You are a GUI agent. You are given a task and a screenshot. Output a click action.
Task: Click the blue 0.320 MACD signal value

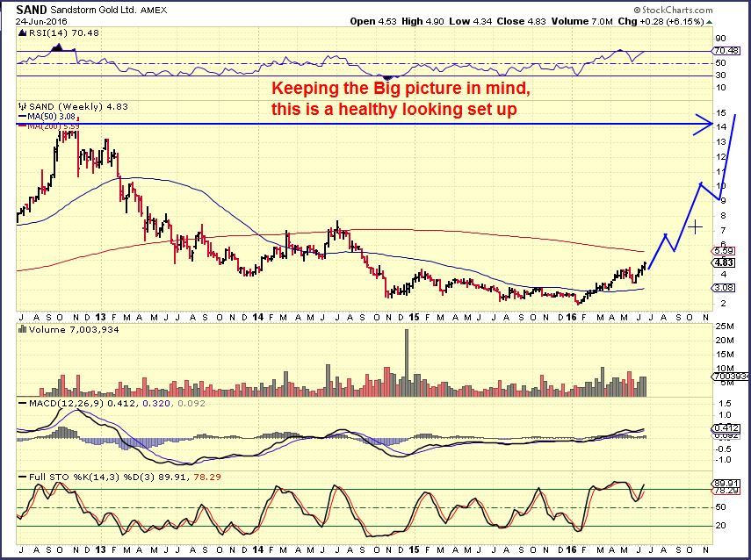pos(156,404)
